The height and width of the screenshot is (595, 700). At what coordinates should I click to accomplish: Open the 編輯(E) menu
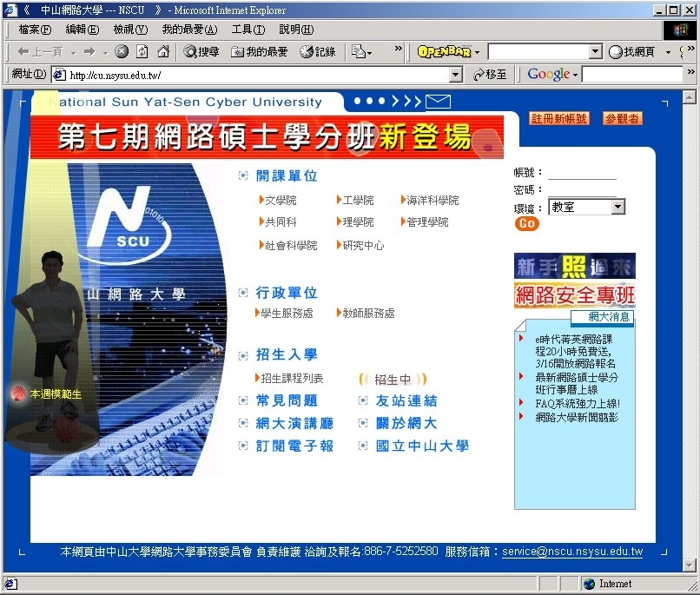(x=83, y=30)
